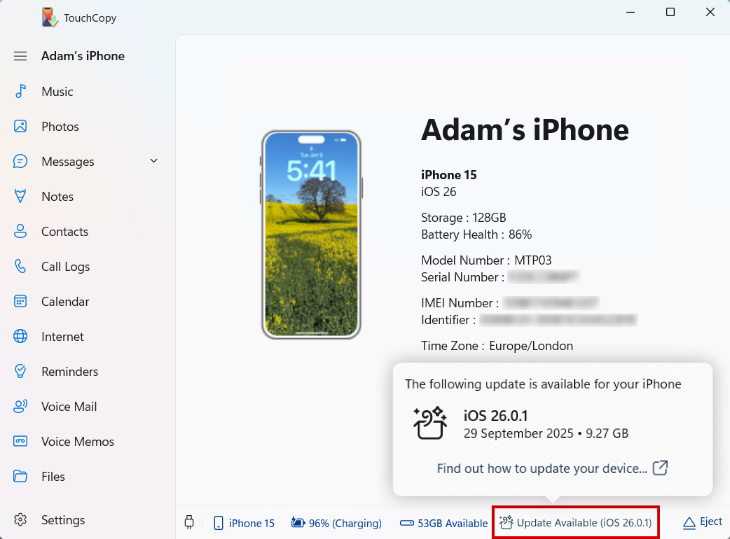Select Contacts in the sidebar
Image resolution: width=730 pixels, height=539 pixels.
(x=65, y=231)
